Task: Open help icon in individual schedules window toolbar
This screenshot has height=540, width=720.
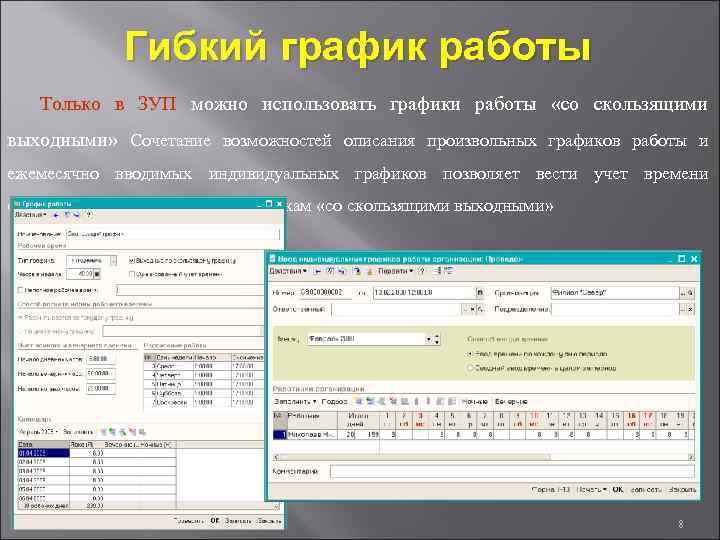Action: tap(421, 271)
